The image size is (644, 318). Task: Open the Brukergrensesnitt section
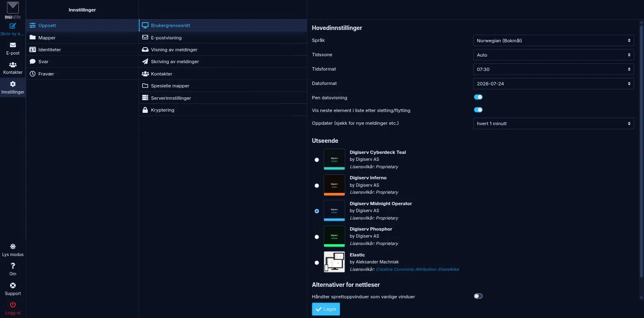point(223,25)
